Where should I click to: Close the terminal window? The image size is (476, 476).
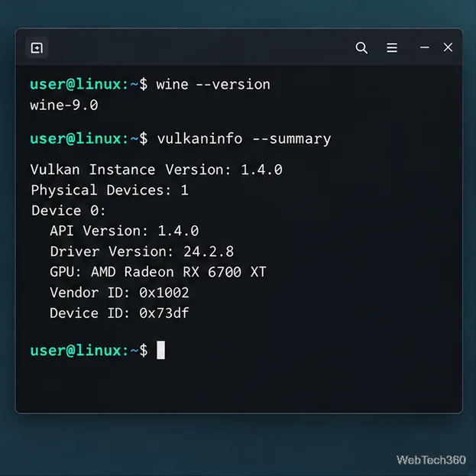click(x=448, y=47)
